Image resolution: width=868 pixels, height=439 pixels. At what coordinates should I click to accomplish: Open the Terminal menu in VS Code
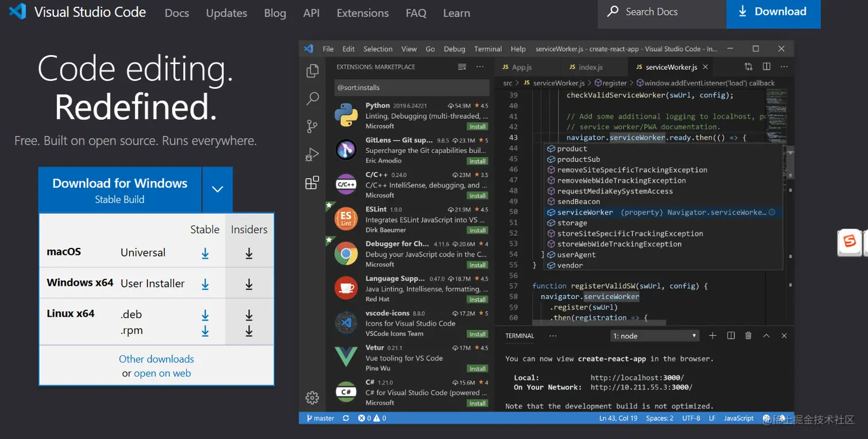tap(488, 49)
